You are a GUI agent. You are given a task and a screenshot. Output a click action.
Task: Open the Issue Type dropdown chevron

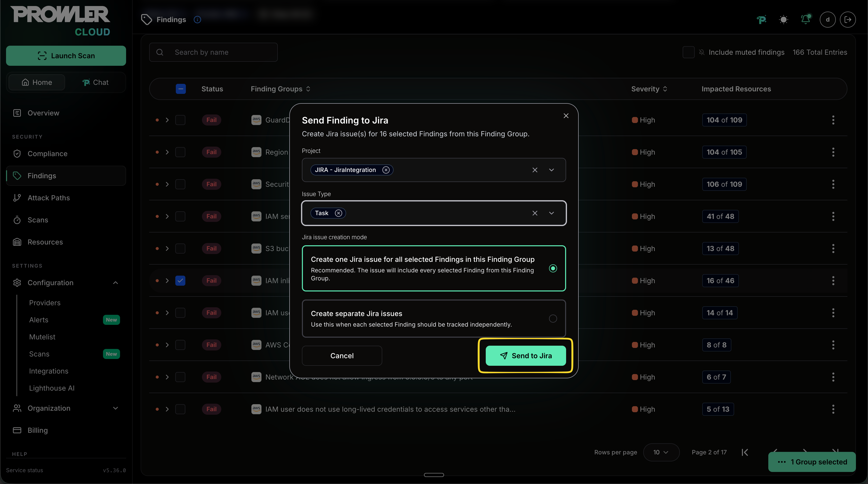click(x=551, y=213)
